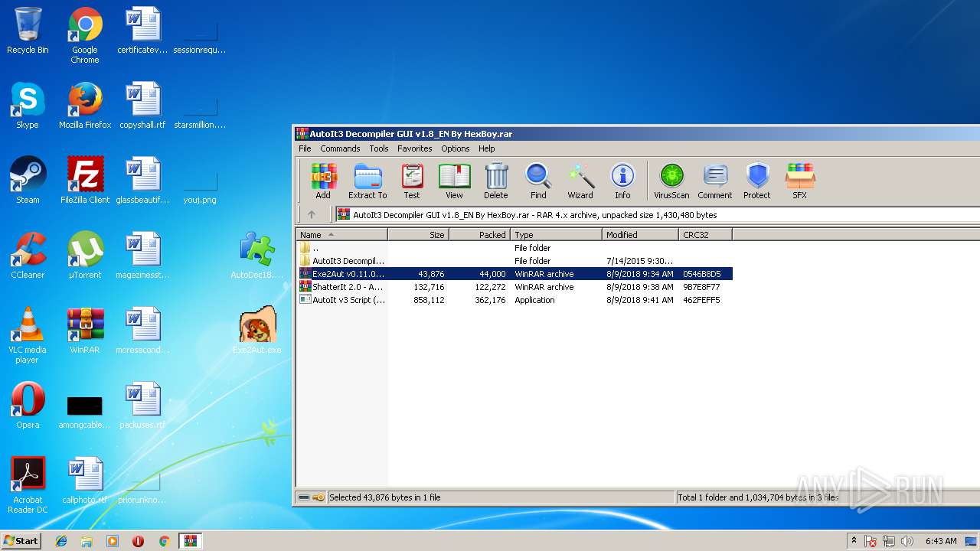Select the '..' parent folder row
This screenshot has height=551, width=980.
coord(514,248)
